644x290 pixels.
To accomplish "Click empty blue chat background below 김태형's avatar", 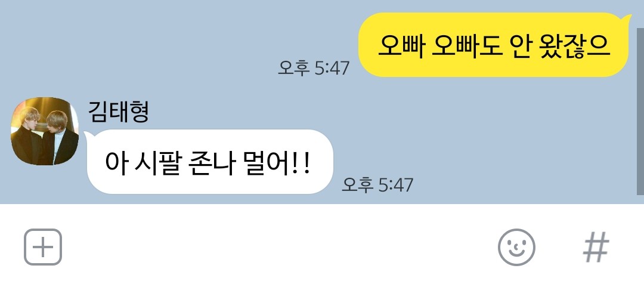I will pyautogui.click(x=44, y=185).
